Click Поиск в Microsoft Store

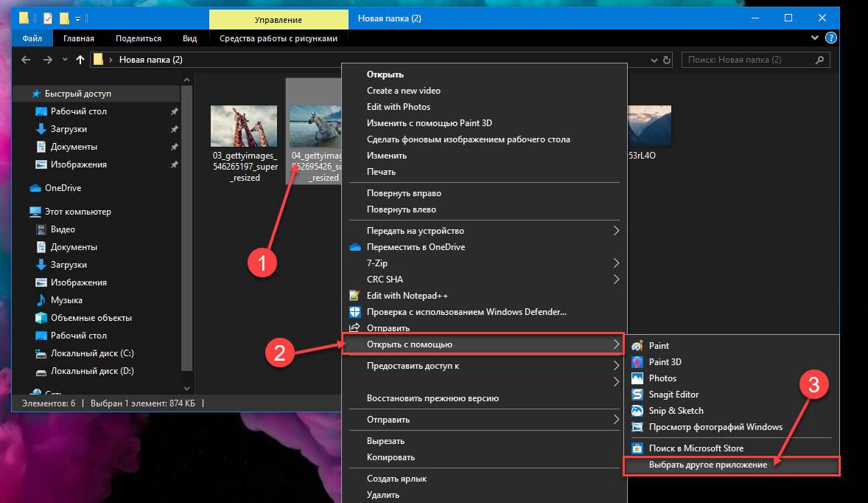pyautogui.click(x=695, y=448)
